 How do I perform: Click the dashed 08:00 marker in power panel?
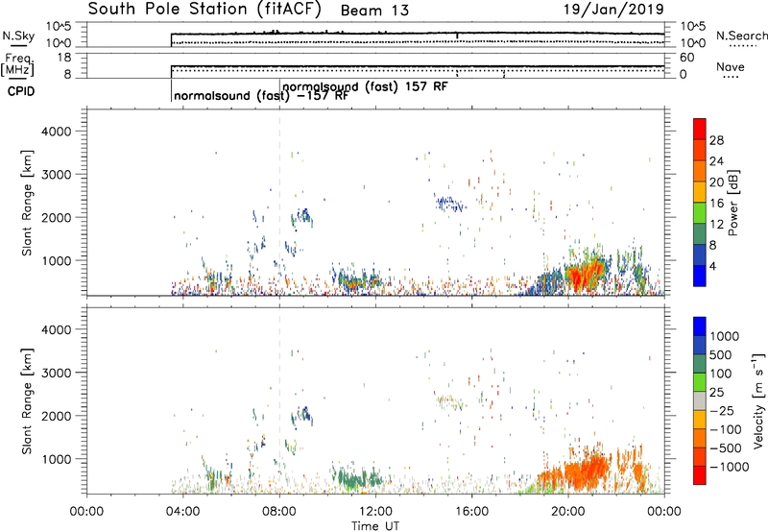279,201
